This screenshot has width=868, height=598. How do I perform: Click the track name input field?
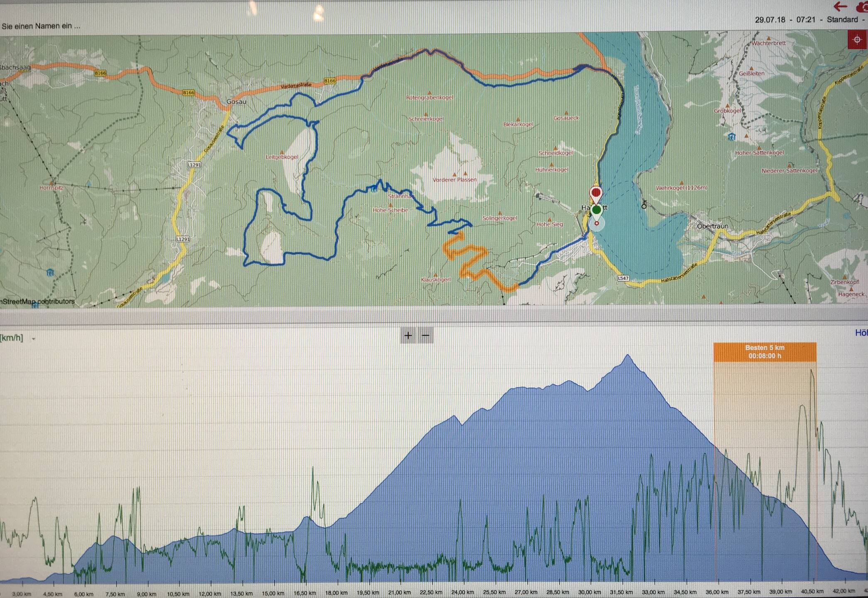(x=42, y=26)
